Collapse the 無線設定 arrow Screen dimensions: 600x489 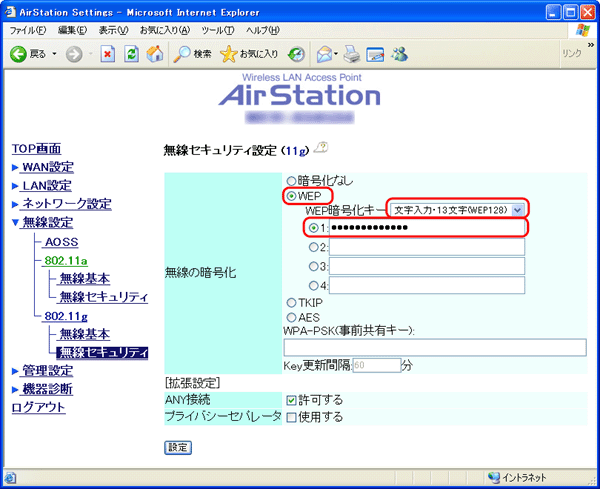(15, 222)
